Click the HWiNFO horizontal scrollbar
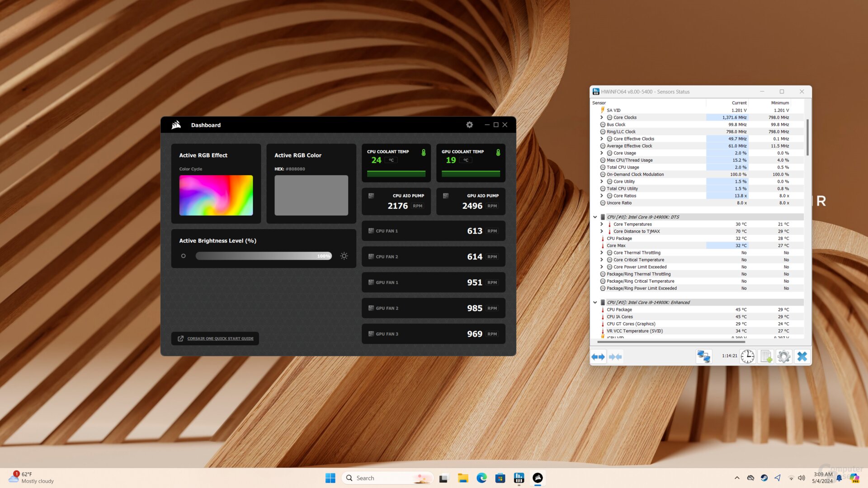Image resolution: width=868 pixels, height=488 pixels. tap(671, 342)
